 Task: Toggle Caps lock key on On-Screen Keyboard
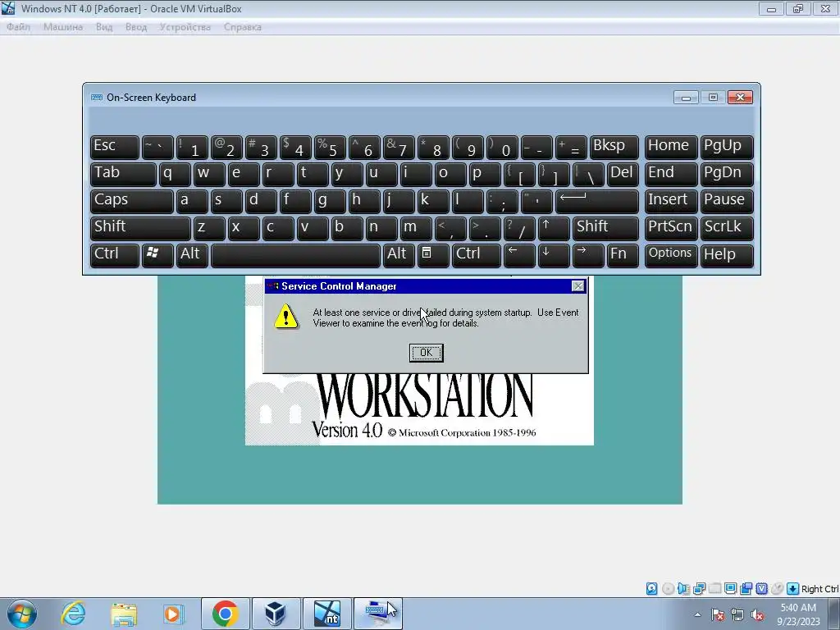[x=132, y=201]
